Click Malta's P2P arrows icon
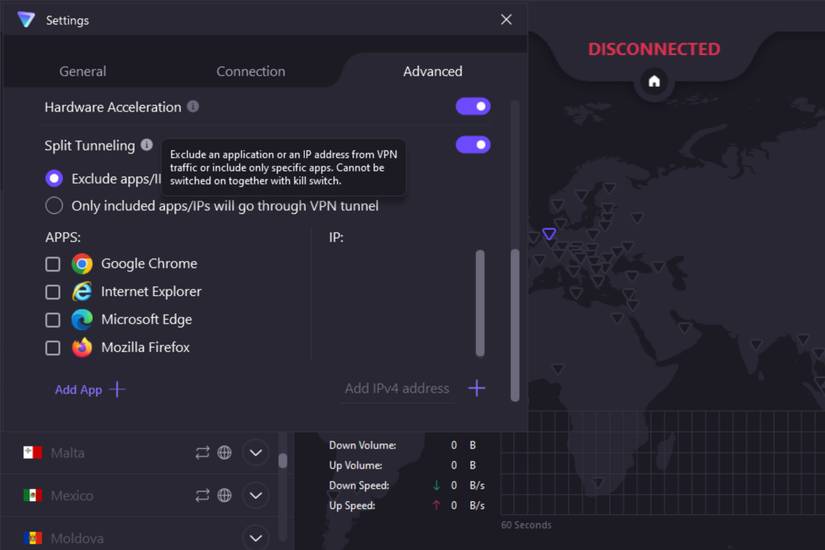The width and height of the screenshot is (825, 550). click(202, 453)
